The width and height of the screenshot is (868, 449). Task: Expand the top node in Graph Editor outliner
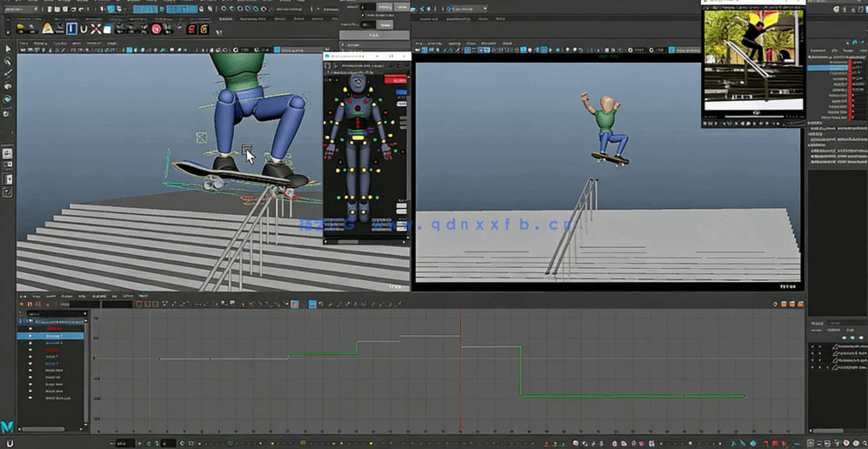(21, 320)
